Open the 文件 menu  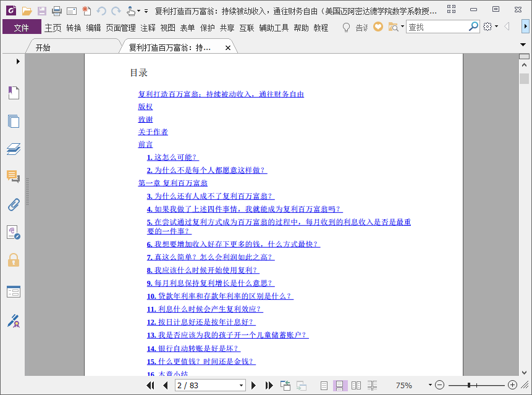(22, 27)
